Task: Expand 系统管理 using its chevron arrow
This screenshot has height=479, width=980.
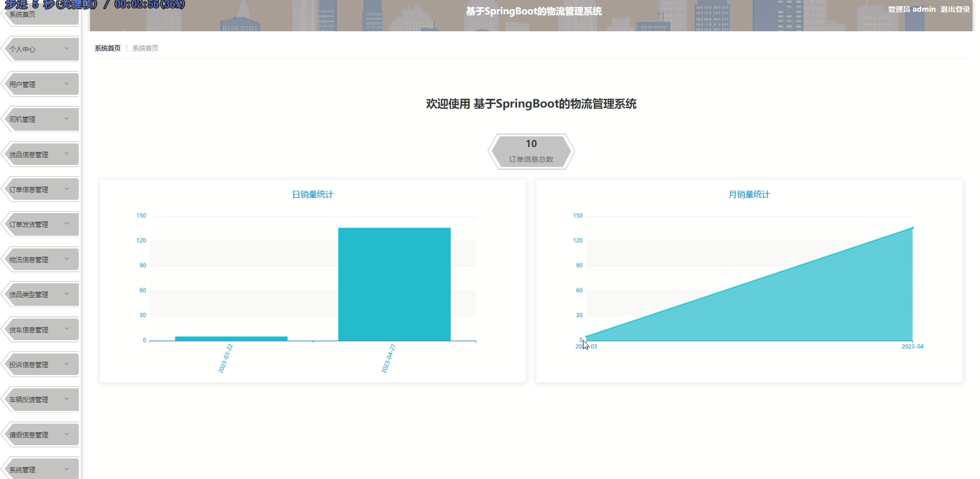Action: pos(67,469)
